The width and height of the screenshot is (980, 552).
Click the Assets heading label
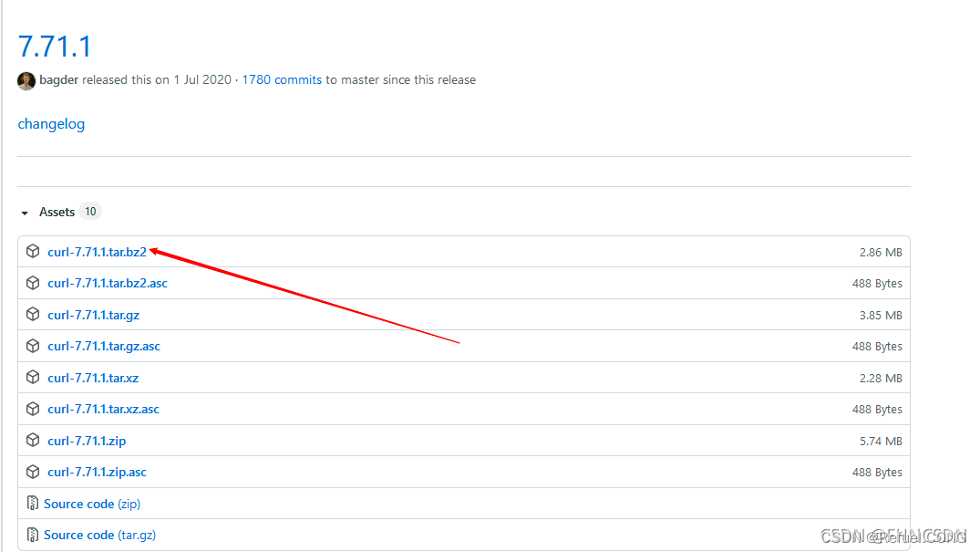pyautogui.click(x=57, y=213)
